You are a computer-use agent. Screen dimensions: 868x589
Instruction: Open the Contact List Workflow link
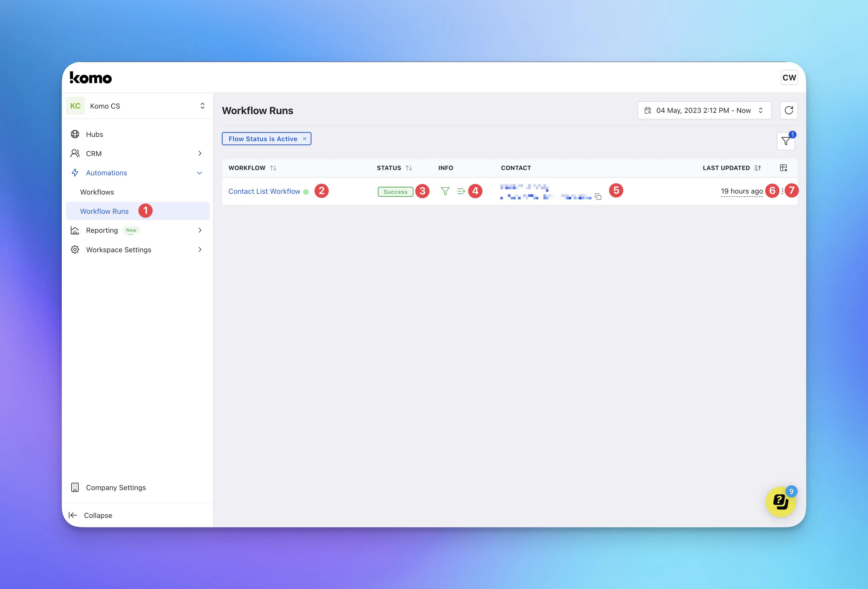264,192
